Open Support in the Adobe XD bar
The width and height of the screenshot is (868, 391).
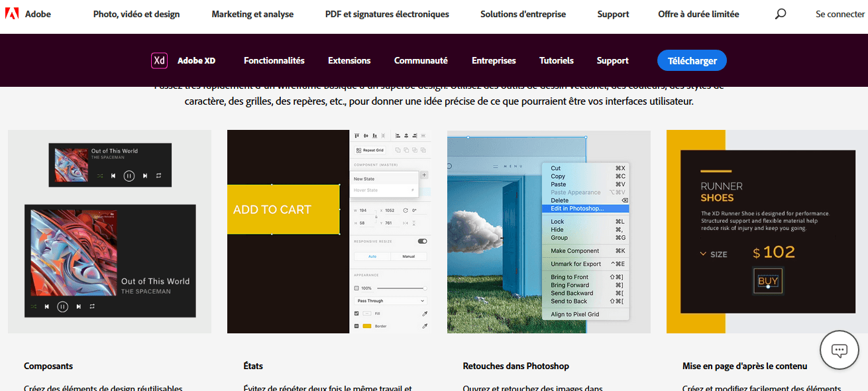(x=612, y=60)
